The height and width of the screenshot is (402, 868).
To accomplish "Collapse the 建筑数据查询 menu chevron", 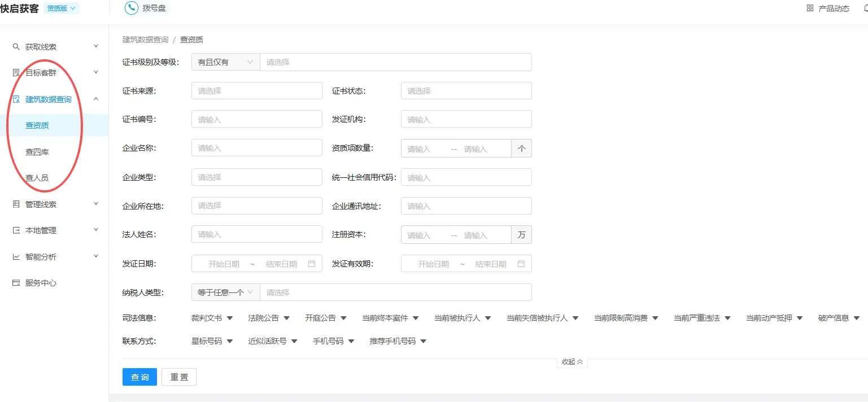I will [x=95, y=99].
